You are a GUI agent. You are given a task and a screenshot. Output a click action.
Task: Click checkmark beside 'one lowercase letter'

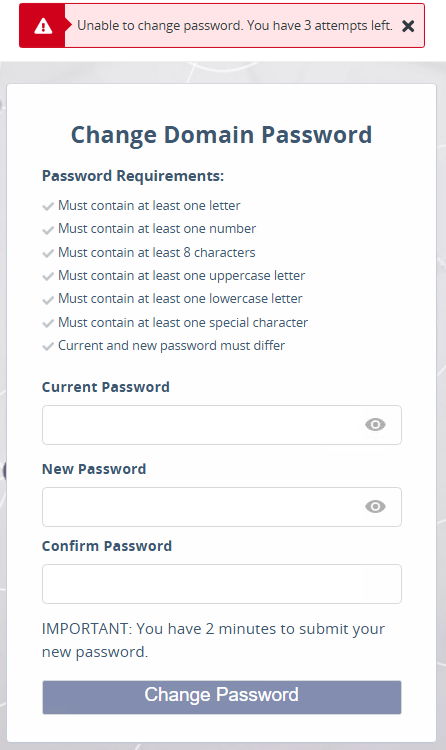coord(48,300)
